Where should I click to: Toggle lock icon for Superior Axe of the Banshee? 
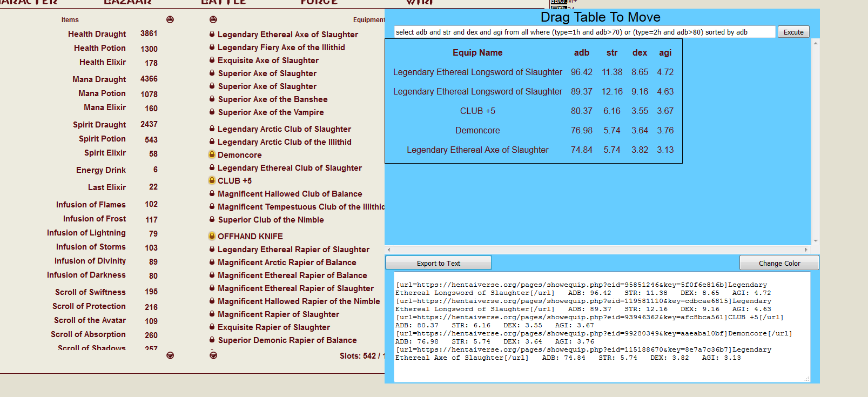click(212, 99)
